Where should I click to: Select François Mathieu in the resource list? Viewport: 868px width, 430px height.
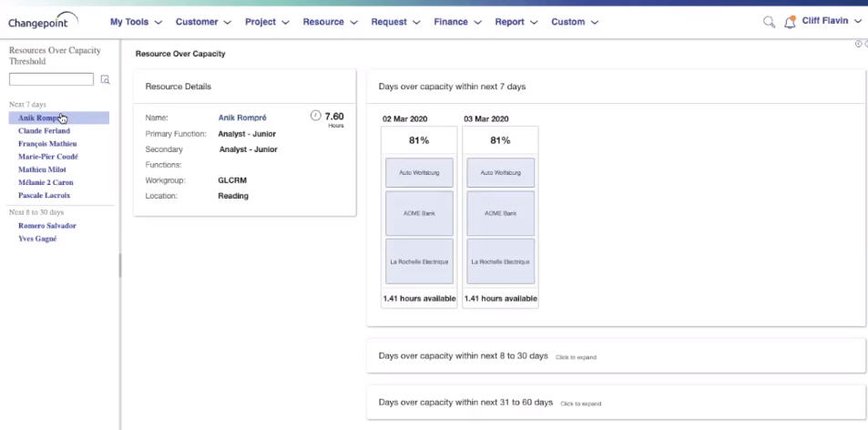pyautogui.click(x=47, y=144)
